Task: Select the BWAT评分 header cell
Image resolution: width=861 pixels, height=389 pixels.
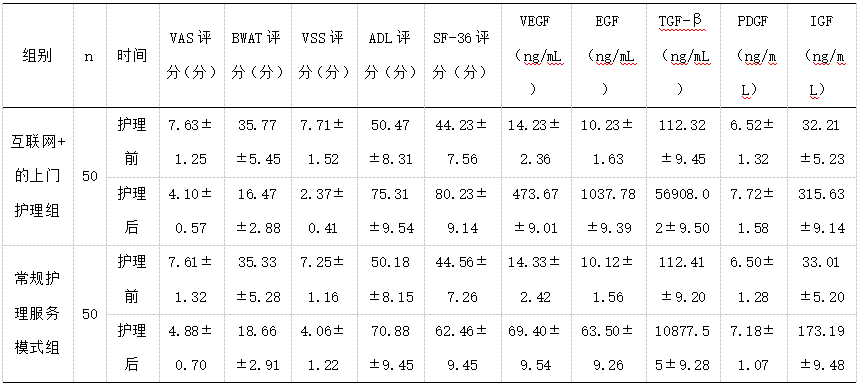Action: [x=258, y=55]
